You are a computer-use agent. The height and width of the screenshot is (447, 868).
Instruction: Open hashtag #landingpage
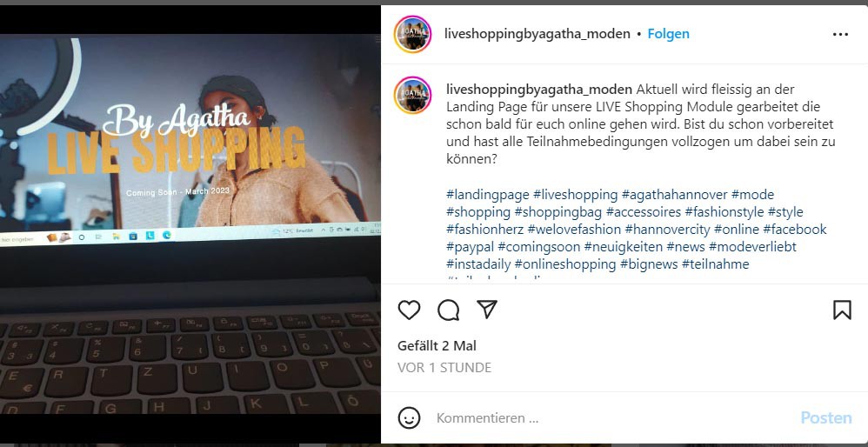pyautogui.click(x=487, y=195)
